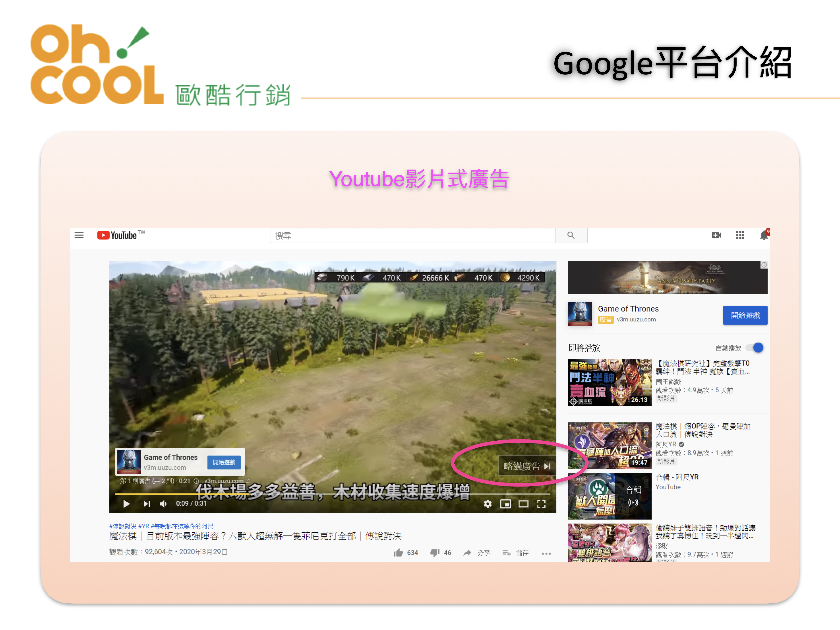Open the more actions three-dot menu

pyautogui.click(x=546, y=553)
